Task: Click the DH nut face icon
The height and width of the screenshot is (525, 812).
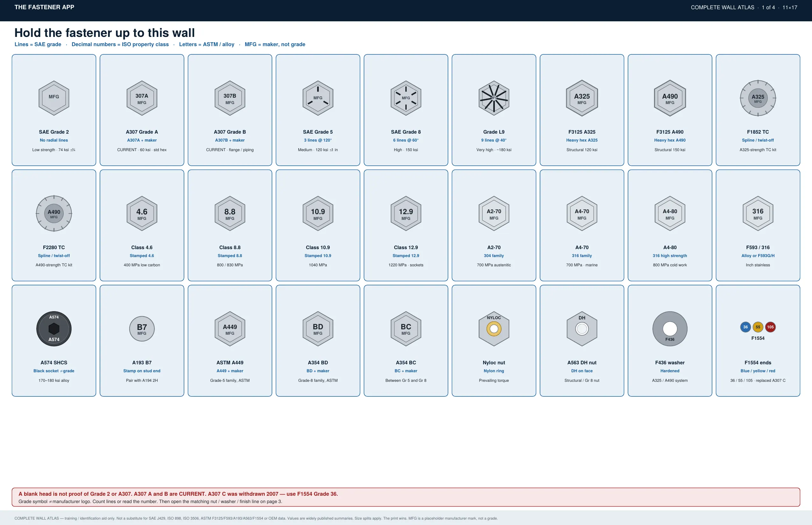Action: click(582, 329)
